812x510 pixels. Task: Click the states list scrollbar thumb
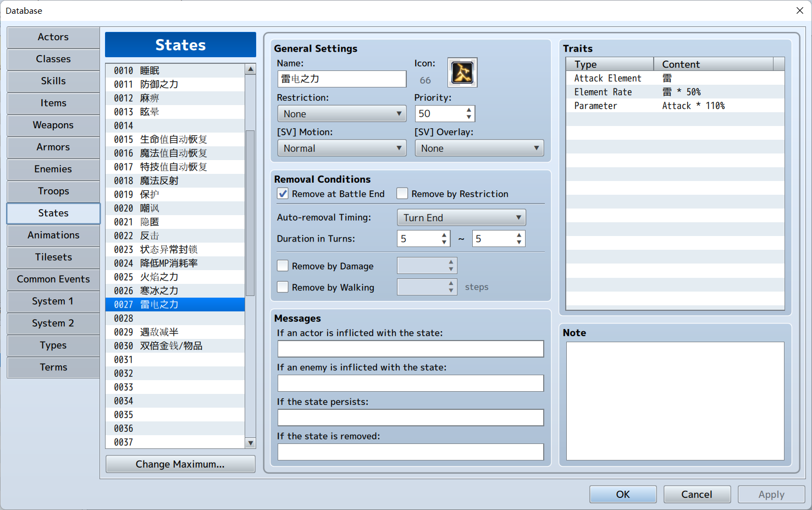click(250, 213)
